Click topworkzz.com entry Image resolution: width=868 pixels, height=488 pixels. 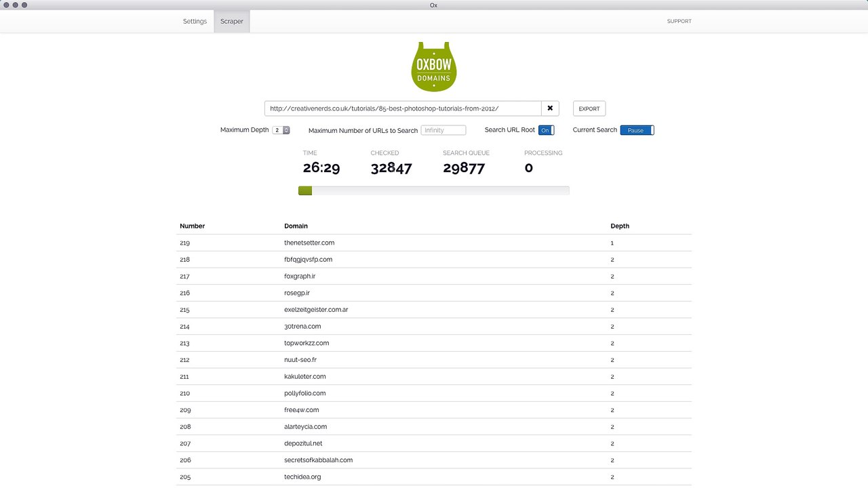click(x=307, y=343)
